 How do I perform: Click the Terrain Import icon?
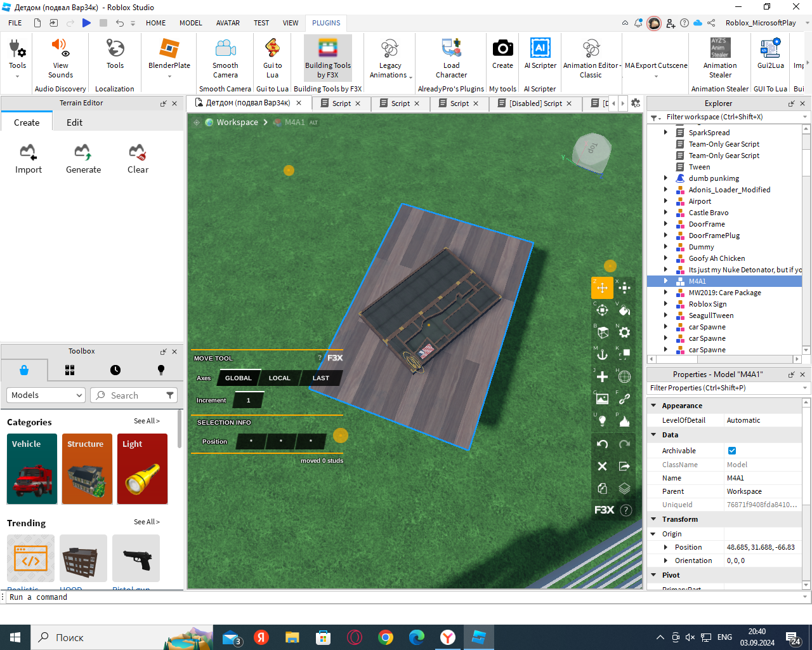[28, 159]
